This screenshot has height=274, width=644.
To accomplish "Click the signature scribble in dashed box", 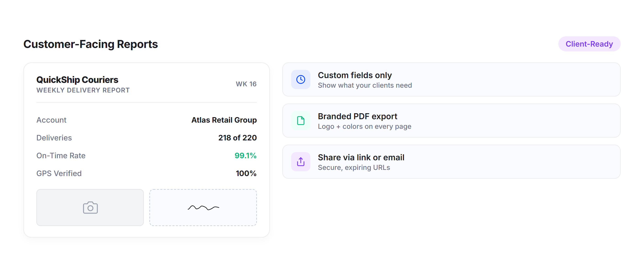I will [x=203, y=208].
